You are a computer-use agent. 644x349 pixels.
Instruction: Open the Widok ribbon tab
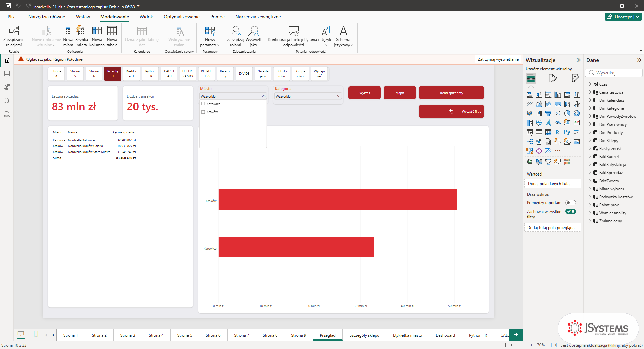[146, 17]
